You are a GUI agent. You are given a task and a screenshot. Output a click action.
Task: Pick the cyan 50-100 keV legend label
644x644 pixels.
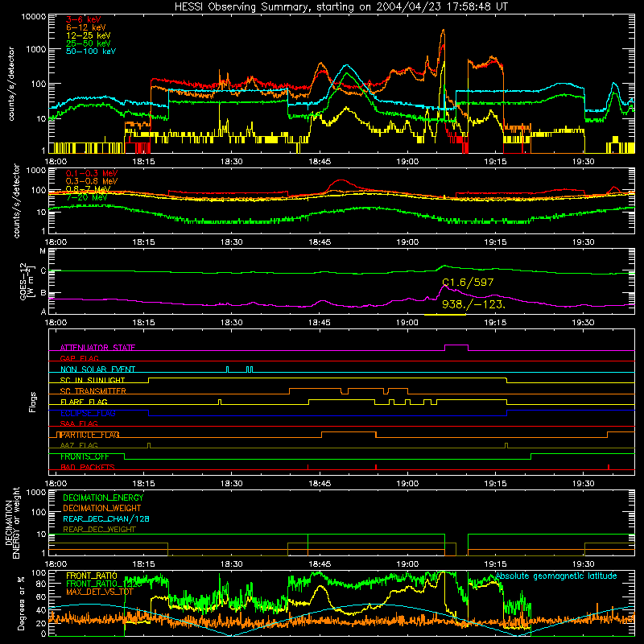(x=91, y=51)
